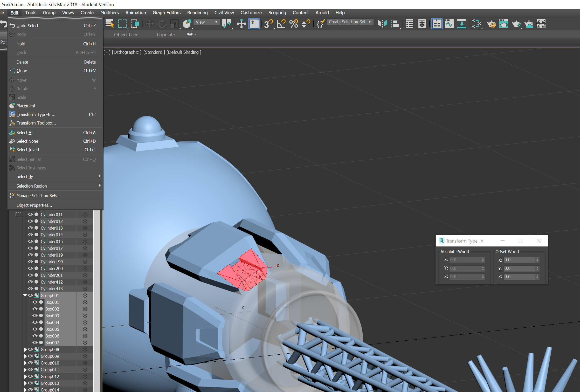Activate the Select and Move tool
This screenshot has width=580, height=392.
click(x=150, y=24)
